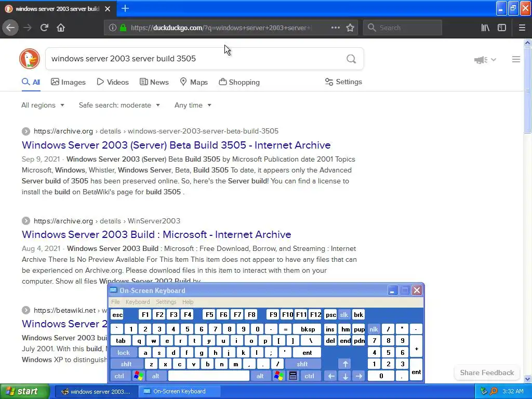Open On-Screen Keyboard Settings menu
The width and height of the screenshot is (532, 399).
[x=166, y=302]
